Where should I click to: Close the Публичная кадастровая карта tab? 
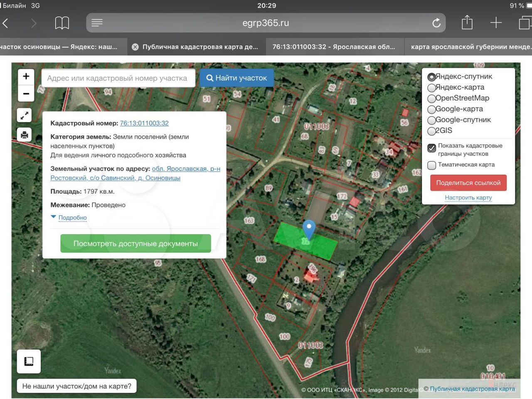(135, 47)
